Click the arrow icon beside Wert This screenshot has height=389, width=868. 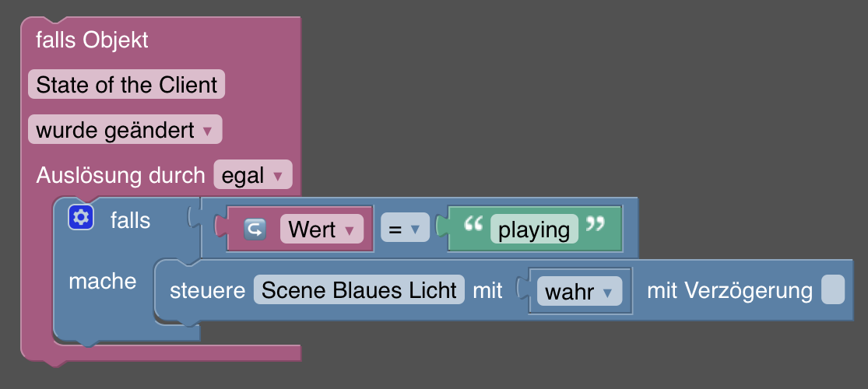tap(255, 230)
